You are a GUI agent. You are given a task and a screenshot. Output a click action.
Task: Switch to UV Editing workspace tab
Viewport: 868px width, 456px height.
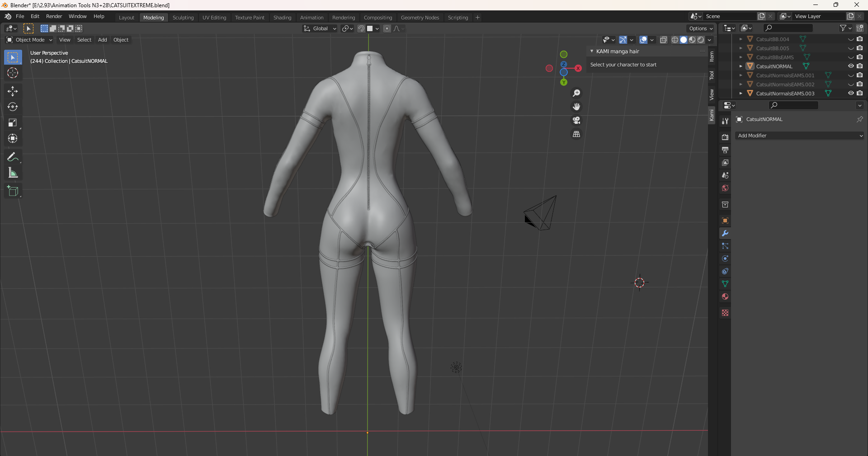click(214, 18)
